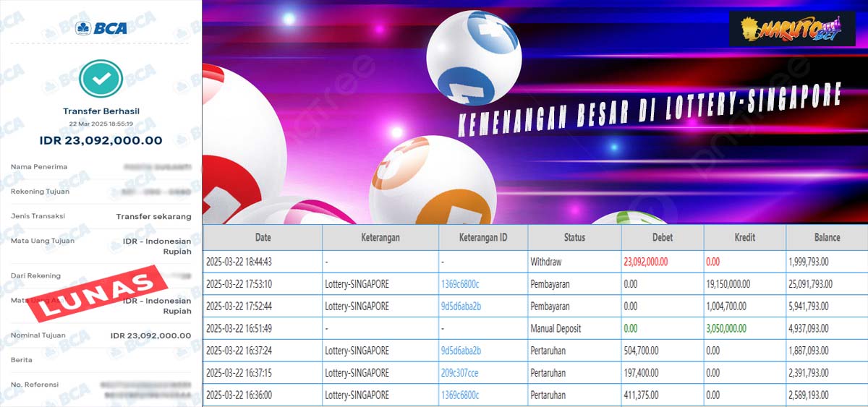Click the Nama Penerima label
The height and width of the screenshot is (407, 868).
coord(39,167)
